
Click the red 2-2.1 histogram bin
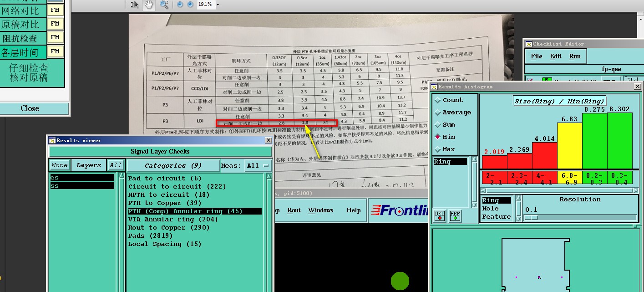point(494,178)
